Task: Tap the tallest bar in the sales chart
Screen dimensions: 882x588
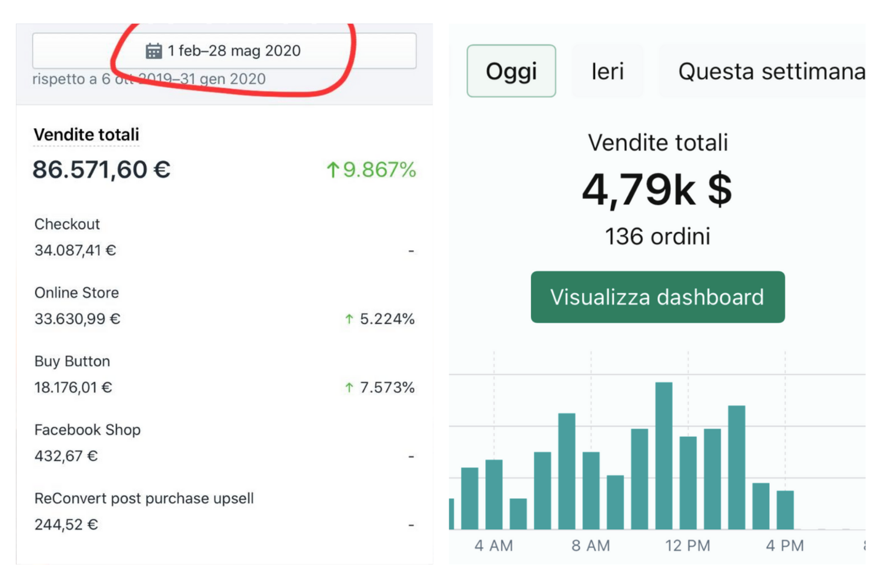Action: tap(663, 456)
